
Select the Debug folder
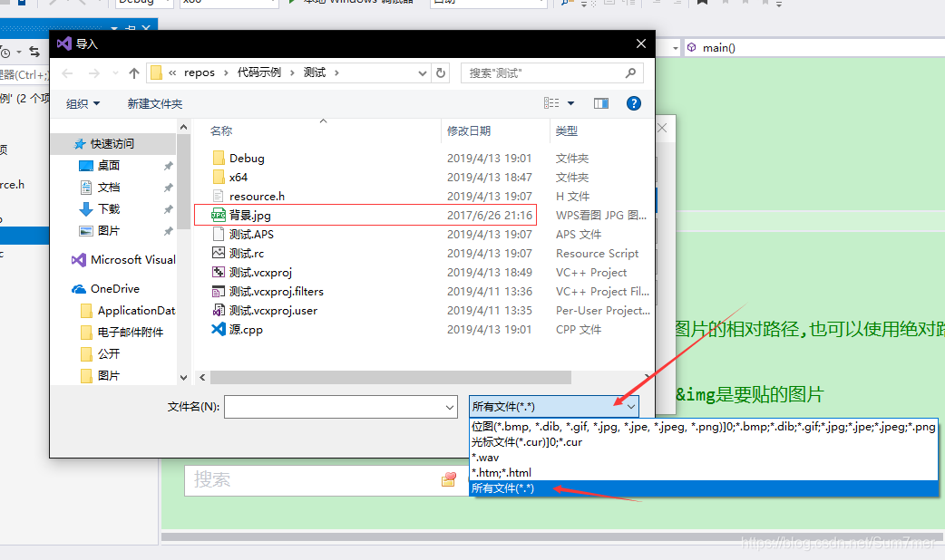(247, 159)
